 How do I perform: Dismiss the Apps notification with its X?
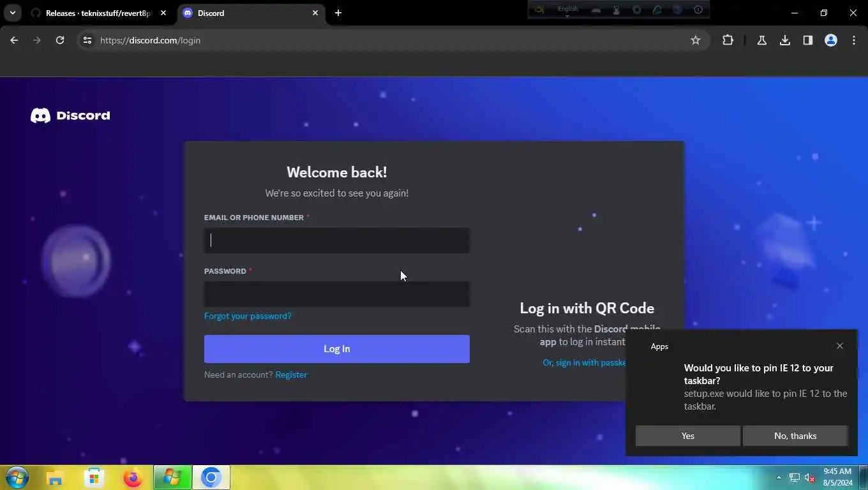point(840,346)
